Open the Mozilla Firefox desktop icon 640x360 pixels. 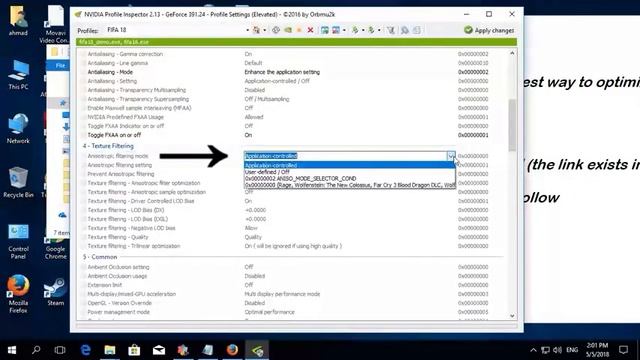[18, 294]
